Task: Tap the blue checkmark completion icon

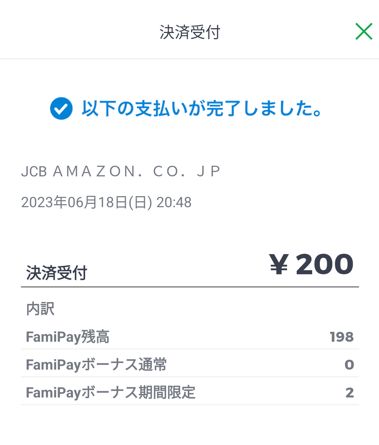Action: coord(61,109)
